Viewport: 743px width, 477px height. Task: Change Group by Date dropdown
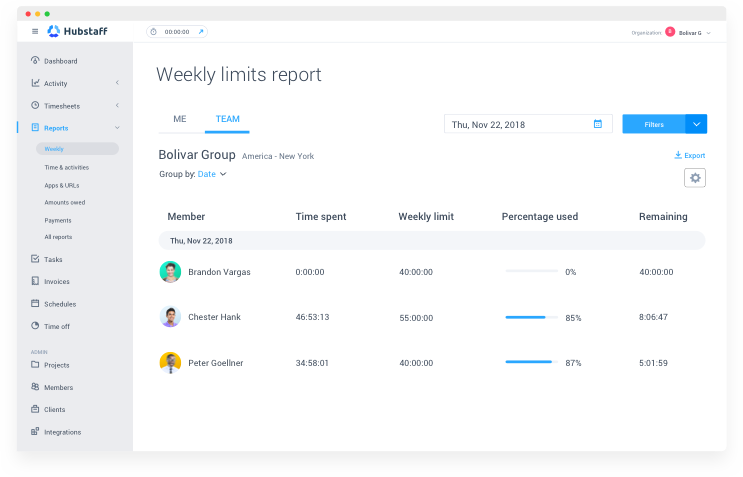coord(212,174)
